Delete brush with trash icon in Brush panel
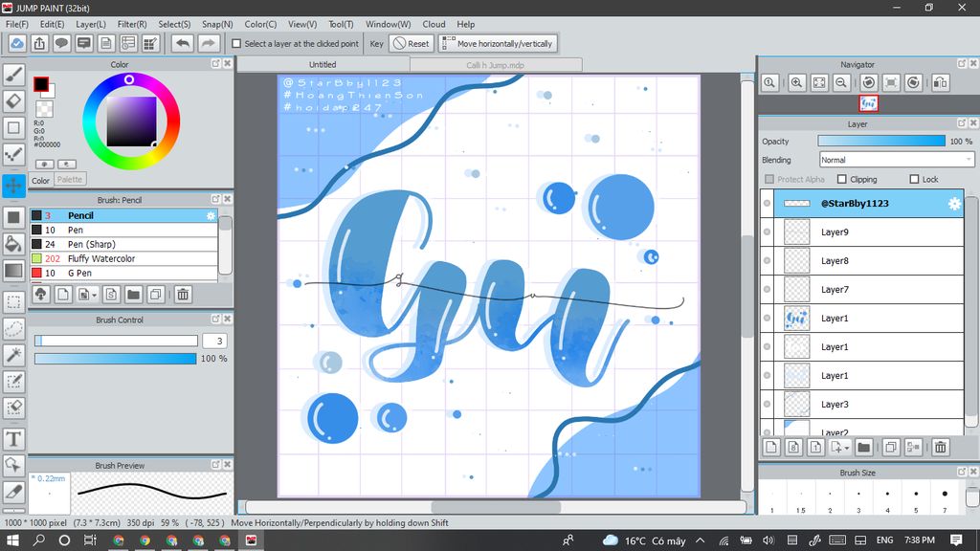 (x=183, y=295)
